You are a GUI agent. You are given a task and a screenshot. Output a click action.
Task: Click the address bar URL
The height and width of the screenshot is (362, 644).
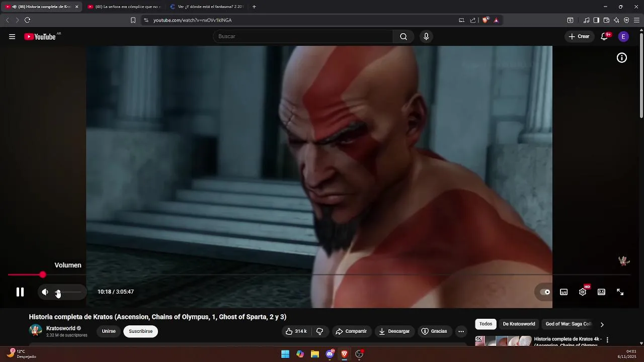(x=193, y=20)
